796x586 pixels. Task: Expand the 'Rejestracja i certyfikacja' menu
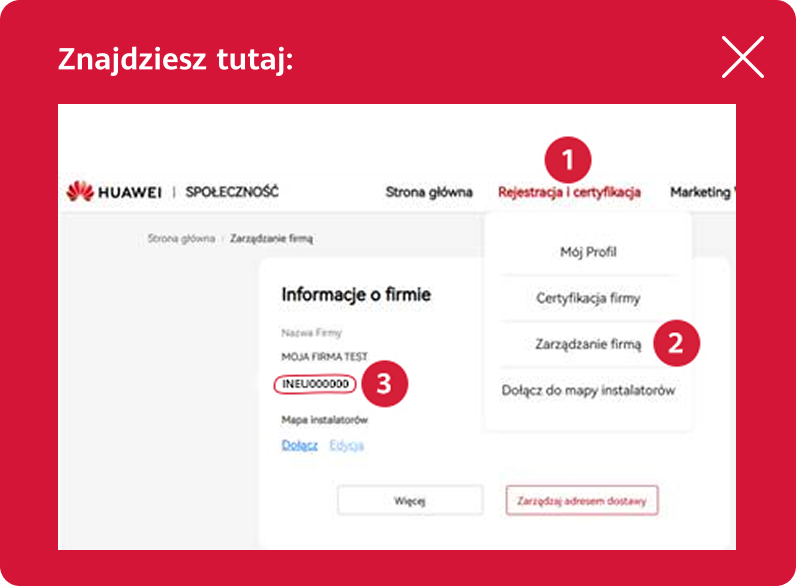(x=568, y=192)
